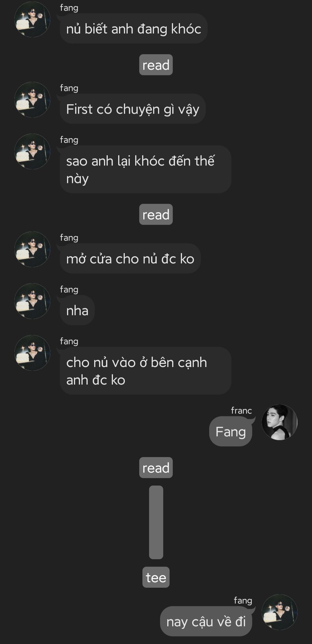This screenshot has height=644, width=312.
Task: Select the short "nha" message bubble
Action: tap(77, 310)
